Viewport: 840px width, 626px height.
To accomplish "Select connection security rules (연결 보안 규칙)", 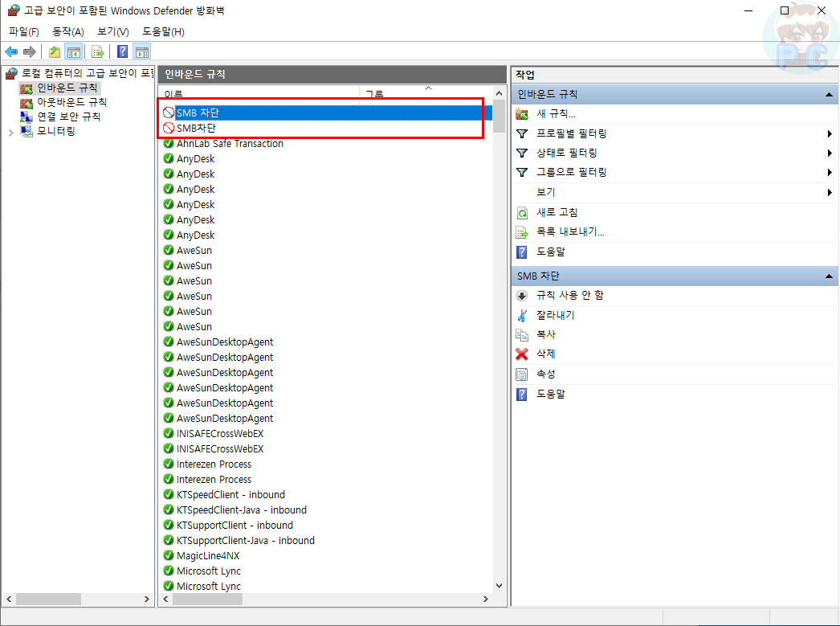I will [68, 117].
